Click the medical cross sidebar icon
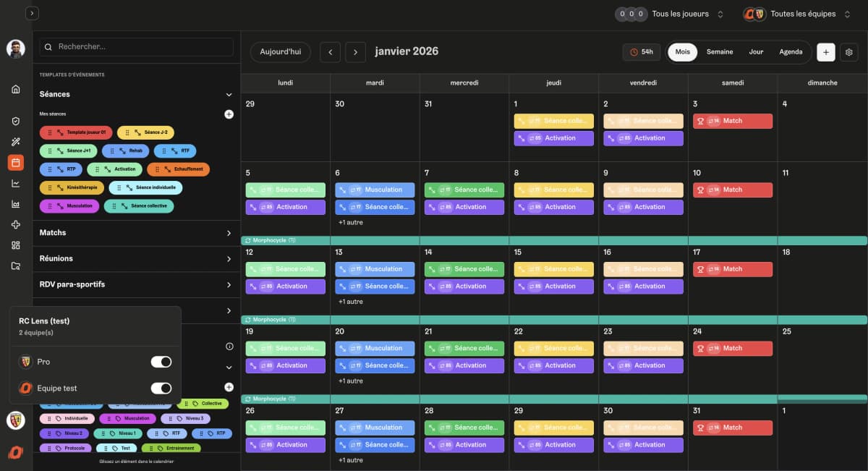Viewport: 868px width, 471px height. click(x=16, y=225)
